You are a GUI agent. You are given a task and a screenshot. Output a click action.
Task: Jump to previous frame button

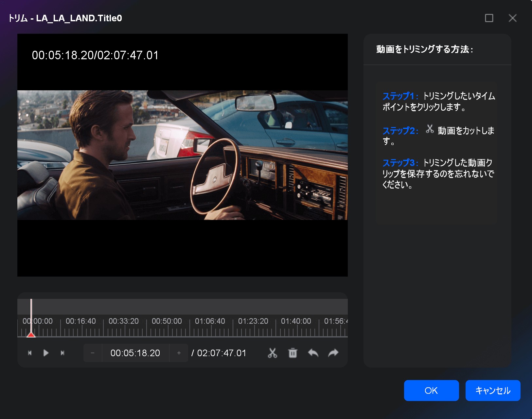pos(30,353)
